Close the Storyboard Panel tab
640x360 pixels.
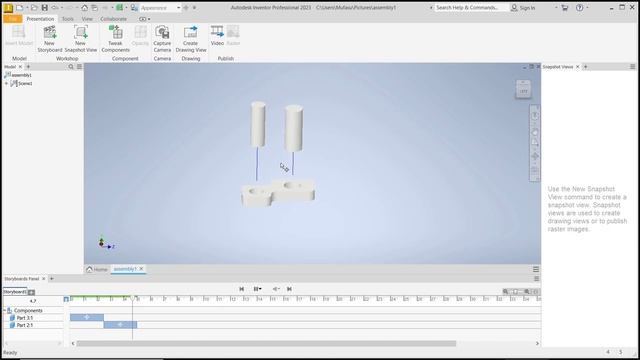44,279
